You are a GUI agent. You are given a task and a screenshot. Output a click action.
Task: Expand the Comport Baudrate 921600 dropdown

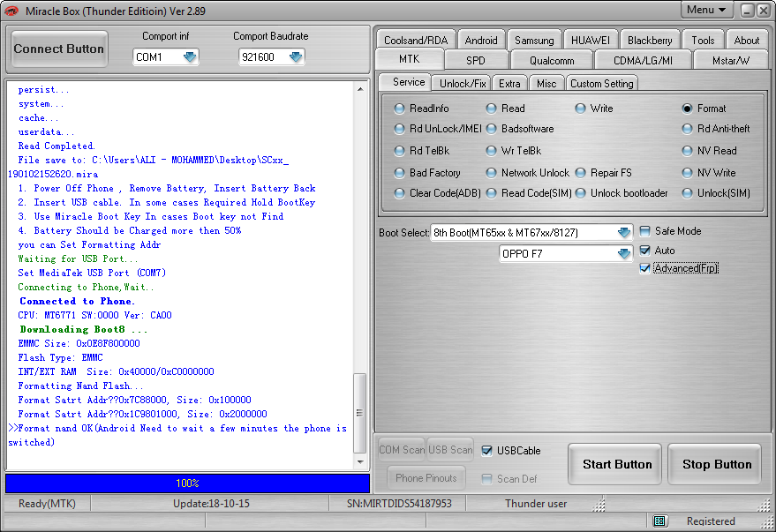point(296,56)
